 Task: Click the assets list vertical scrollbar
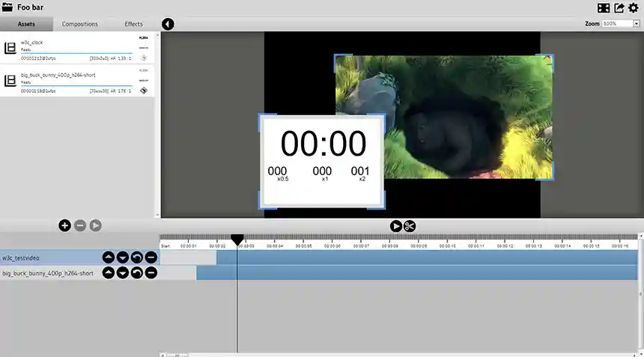[x=157, y=125]
